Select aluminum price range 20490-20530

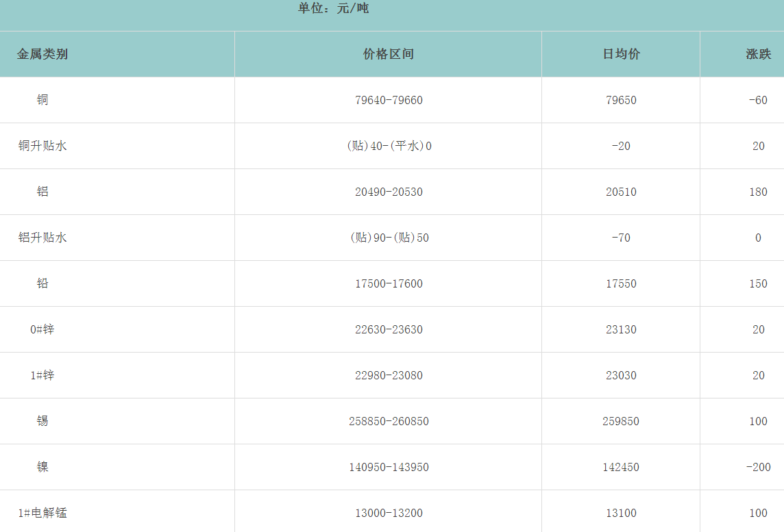pos(389,192)
